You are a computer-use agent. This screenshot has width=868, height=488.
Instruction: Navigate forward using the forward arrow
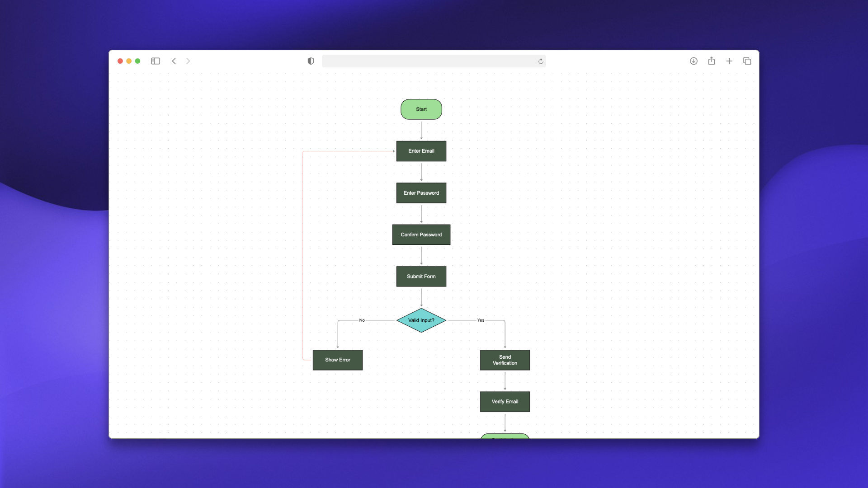188,61
